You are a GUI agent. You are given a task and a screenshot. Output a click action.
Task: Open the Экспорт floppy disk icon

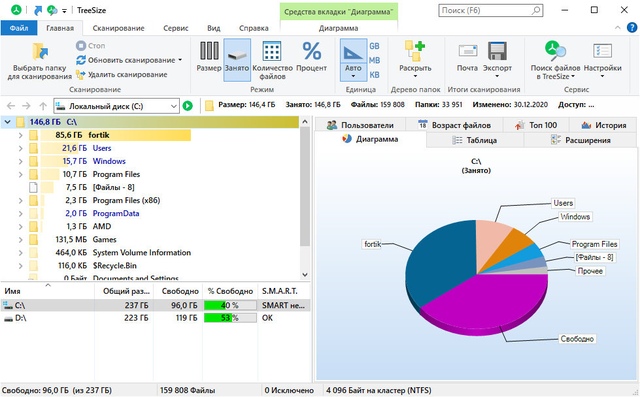(497, 51)
